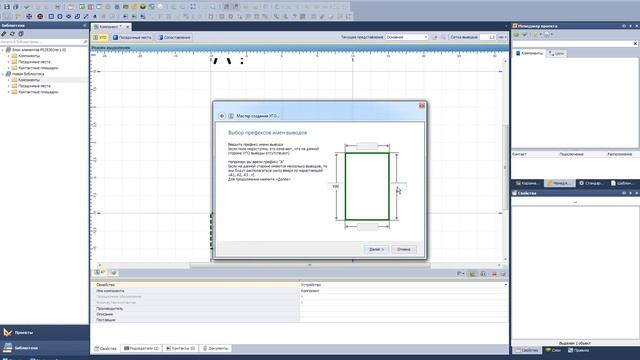Switch to 'Посадочные места' editor tab
Screen dimensions: 640x360
(x=132, y=37)
